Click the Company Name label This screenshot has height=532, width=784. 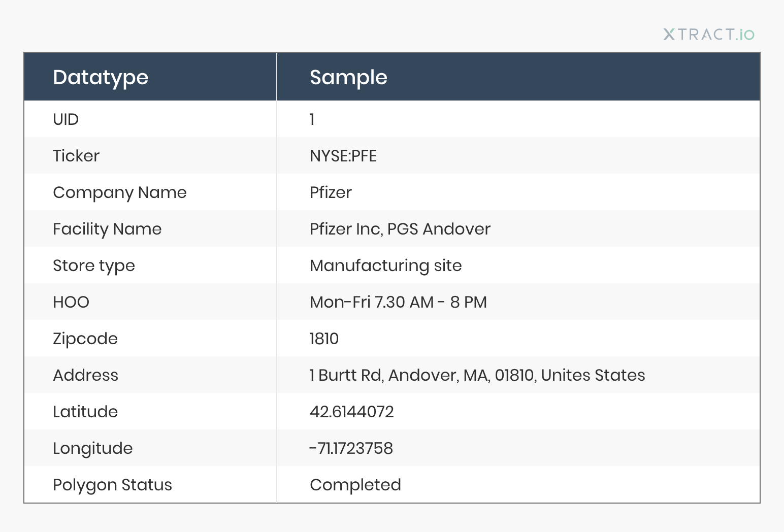120,192
